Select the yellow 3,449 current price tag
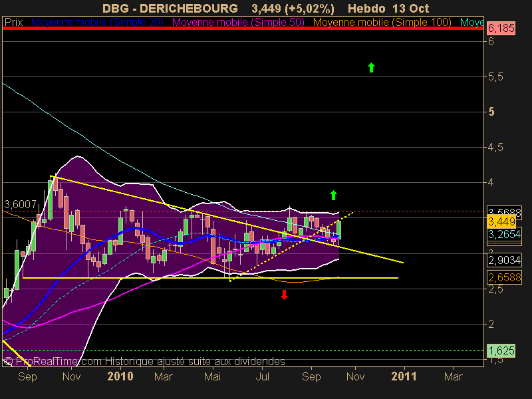The width and height of the screenshot is (532, 399). coord(501,222)
